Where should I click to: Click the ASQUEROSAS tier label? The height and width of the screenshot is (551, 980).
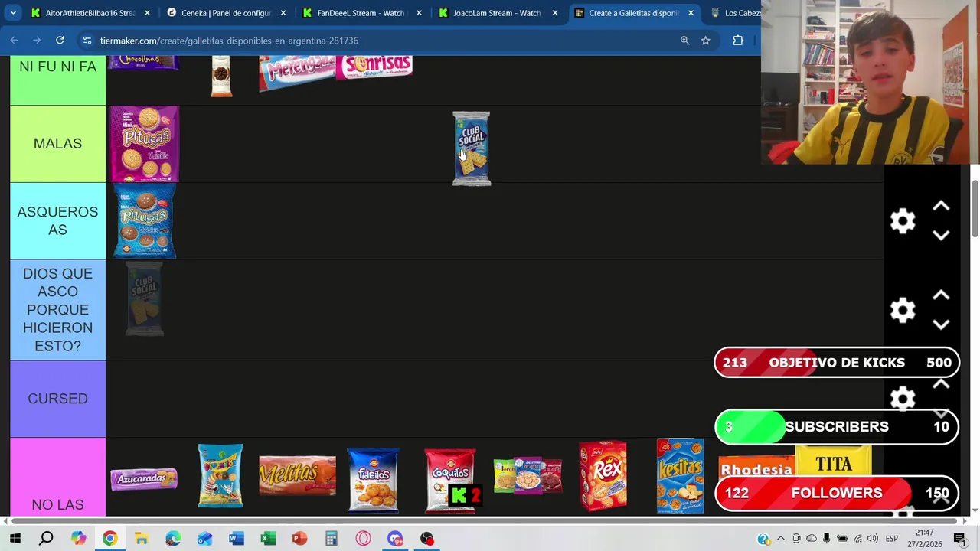(57, 221)
